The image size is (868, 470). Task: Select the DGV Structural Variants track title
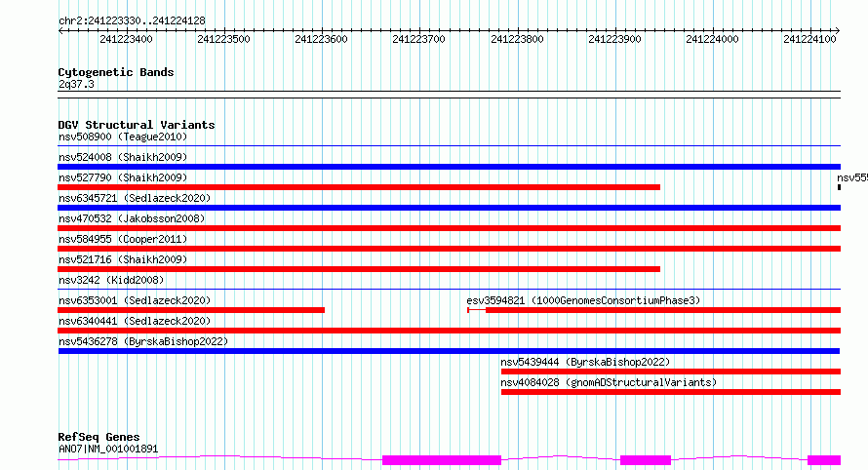click(137, 125)
